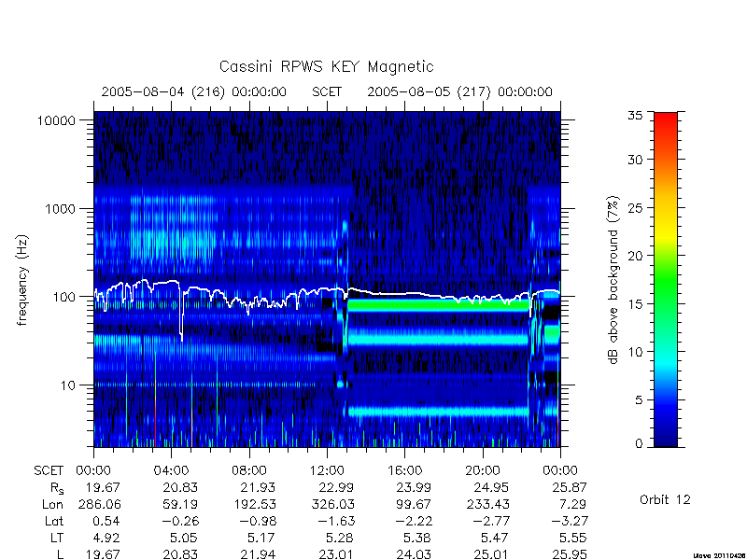
Task: Click the Lon value 286.06
Action: [100, 504]
